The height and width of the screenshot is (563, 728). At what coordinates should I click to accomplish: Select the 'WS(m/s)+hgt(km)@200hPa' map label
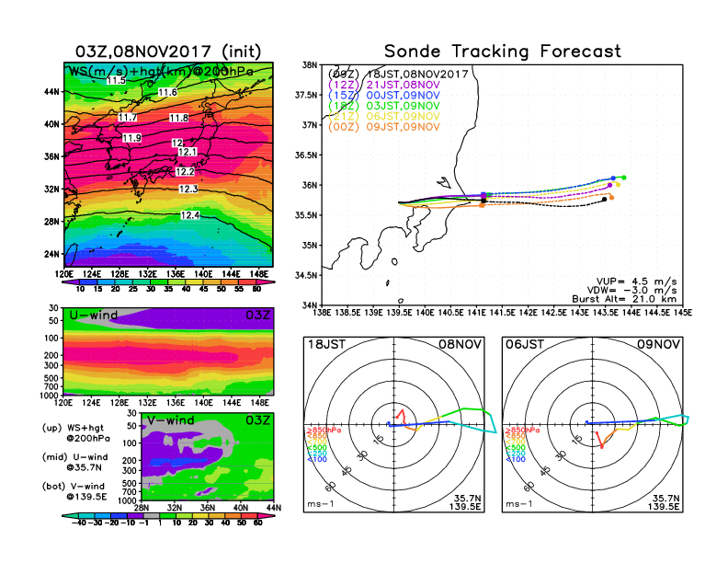pos(161,72)
